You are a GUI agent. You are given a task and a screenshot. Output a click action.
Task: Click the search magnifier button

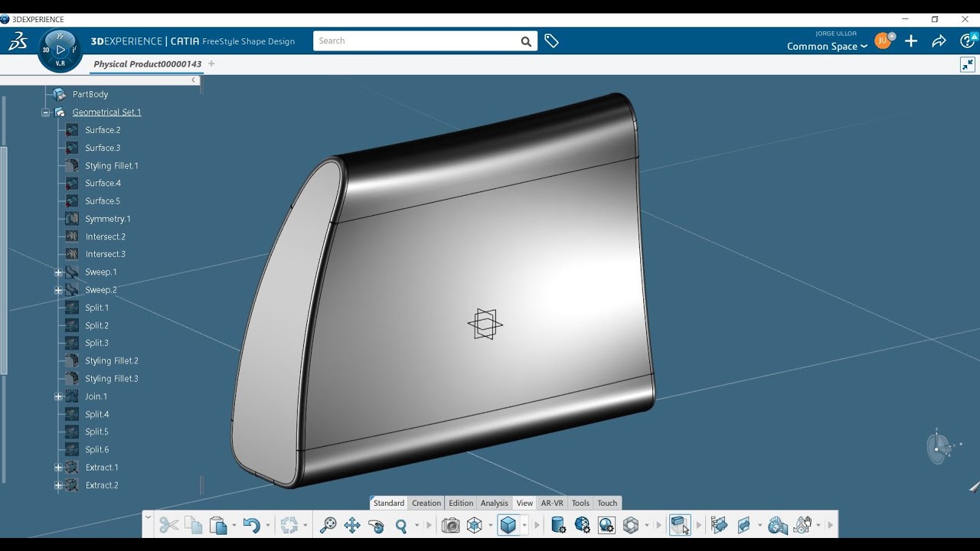(x=526, y=41)
